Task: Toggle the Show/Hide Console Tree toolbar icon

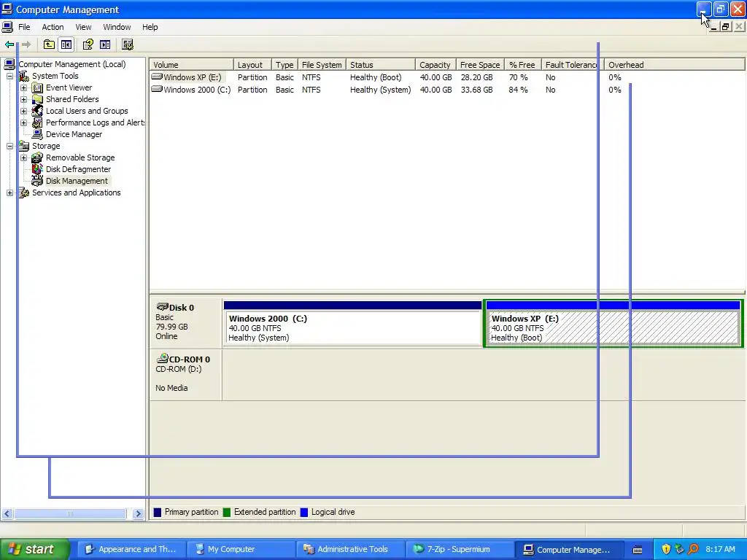Action: [66, 44]
